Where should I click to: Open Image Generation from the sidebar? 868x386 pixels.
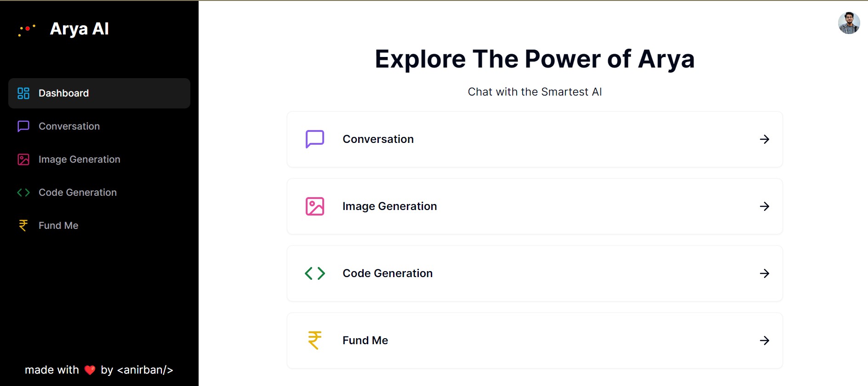pyautogui.click(x=79, y=159)
